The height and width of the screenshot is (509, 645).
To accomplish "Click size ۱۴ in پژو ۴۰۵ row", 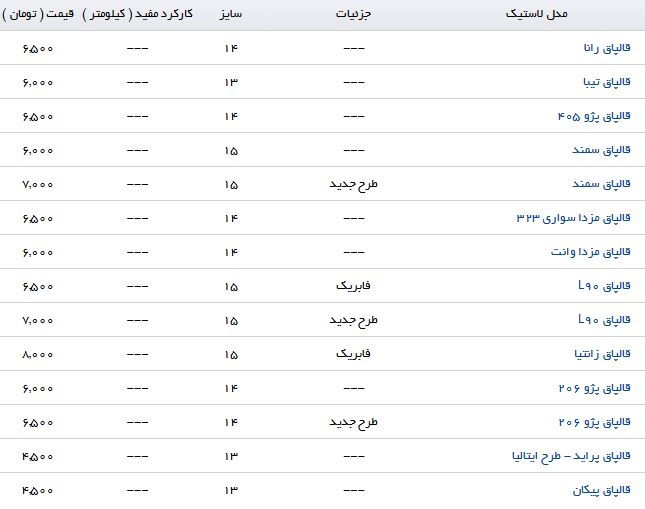I will [231, 117].
